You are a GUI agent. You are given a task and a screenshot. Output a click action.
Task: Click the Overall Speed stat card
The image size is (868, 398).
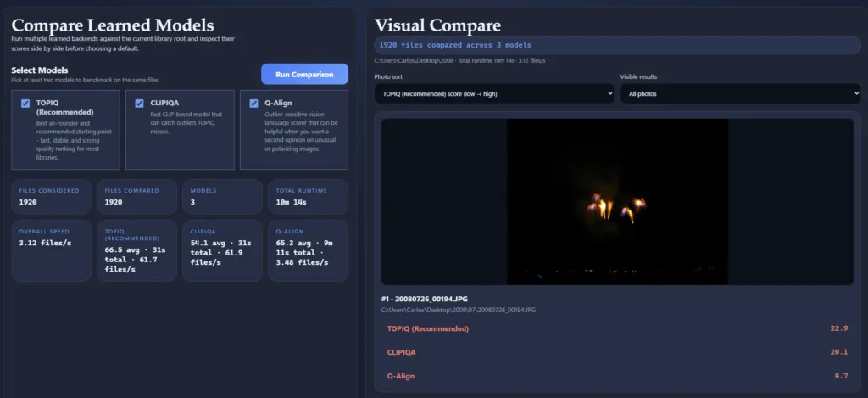tap(51, 250)
